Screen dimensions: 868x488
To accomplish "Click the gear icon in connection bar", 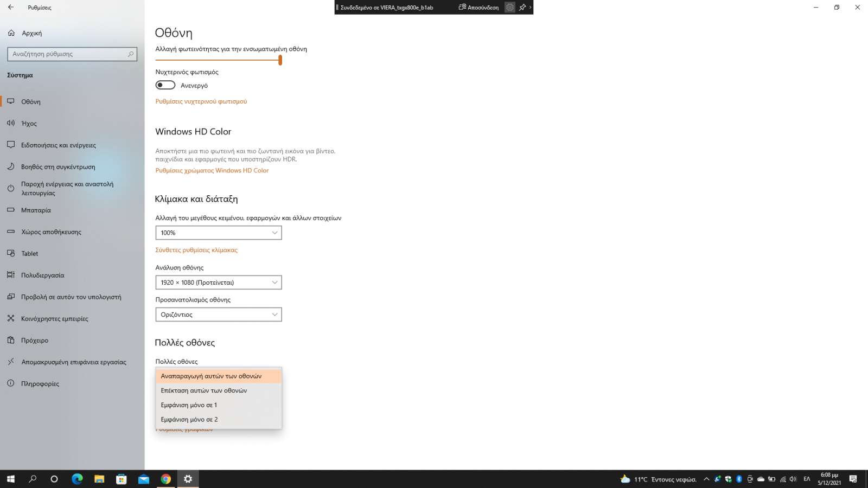I will click(x=509, y=8).
